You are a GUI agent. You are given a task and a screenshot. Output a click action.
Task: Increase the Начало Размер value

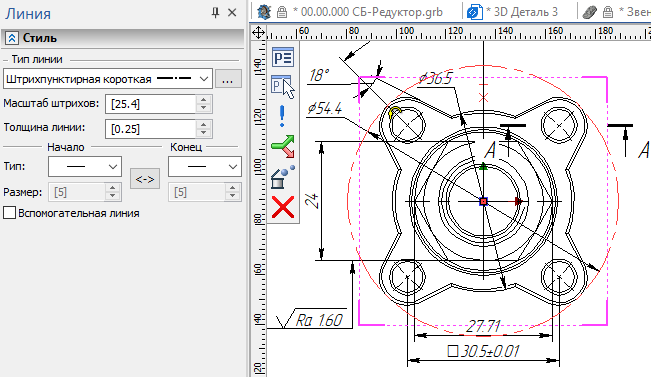click(x=113, y=188)
